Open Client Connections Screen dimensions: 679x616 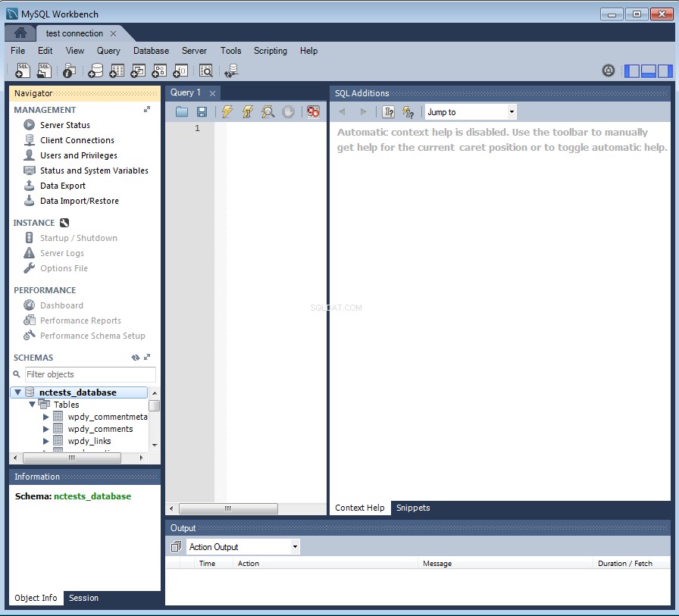point(77,140)
